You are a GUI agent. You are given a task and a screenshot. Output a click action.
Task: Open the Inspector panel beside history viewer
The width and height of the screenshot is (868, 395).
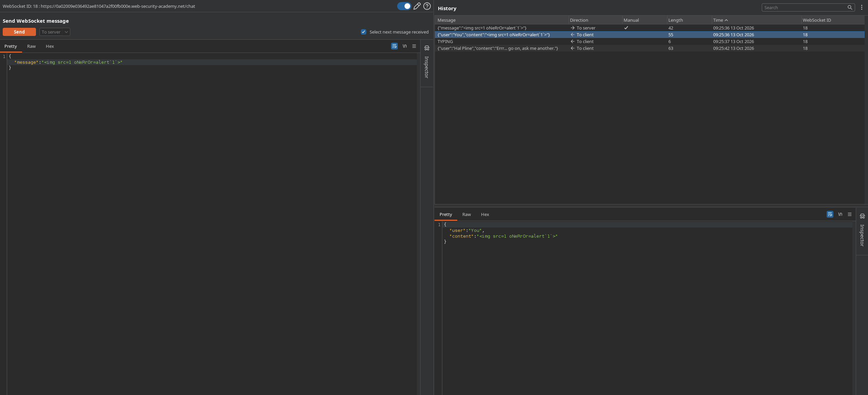(x=862, y=232)
